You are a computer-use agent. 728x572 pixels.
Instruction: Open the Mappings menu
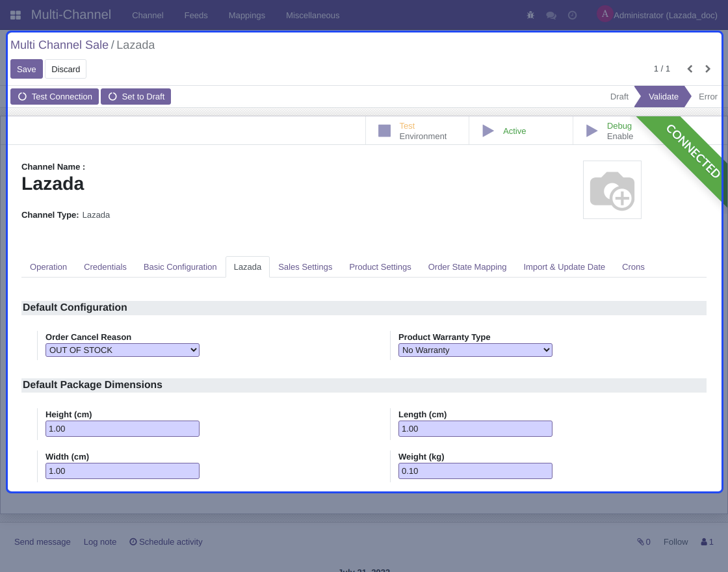tap(246, 16)
